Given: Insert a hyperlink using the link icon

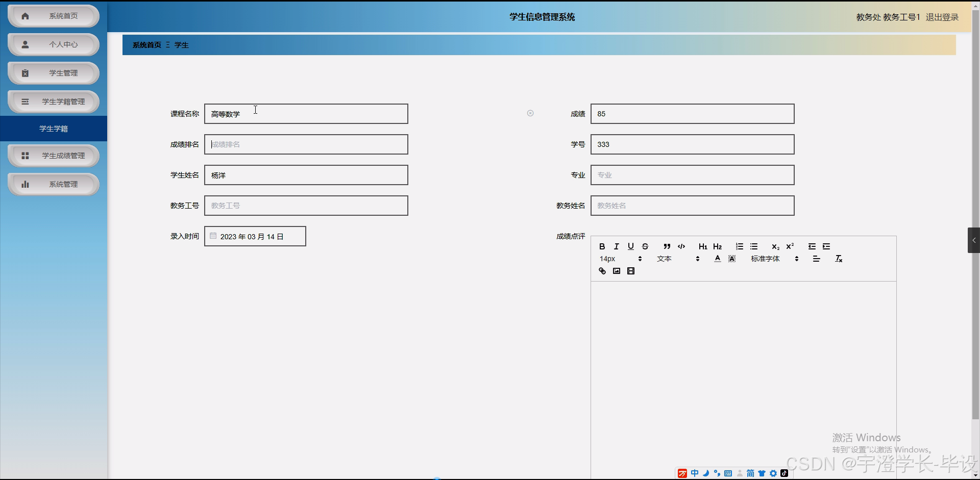Looking at the screenshot, I should point(602,271).
